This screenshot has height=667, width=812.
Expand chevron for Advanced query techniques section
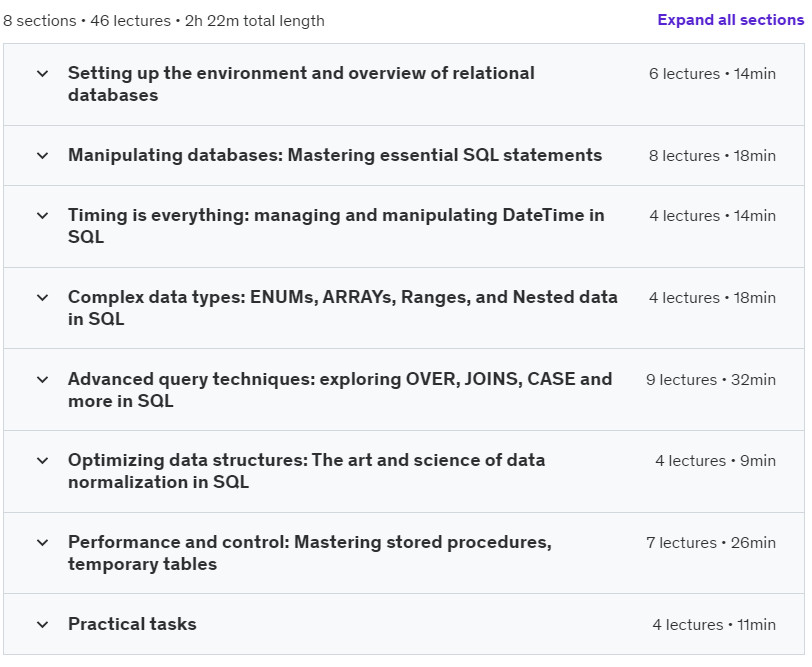point(43,380)
